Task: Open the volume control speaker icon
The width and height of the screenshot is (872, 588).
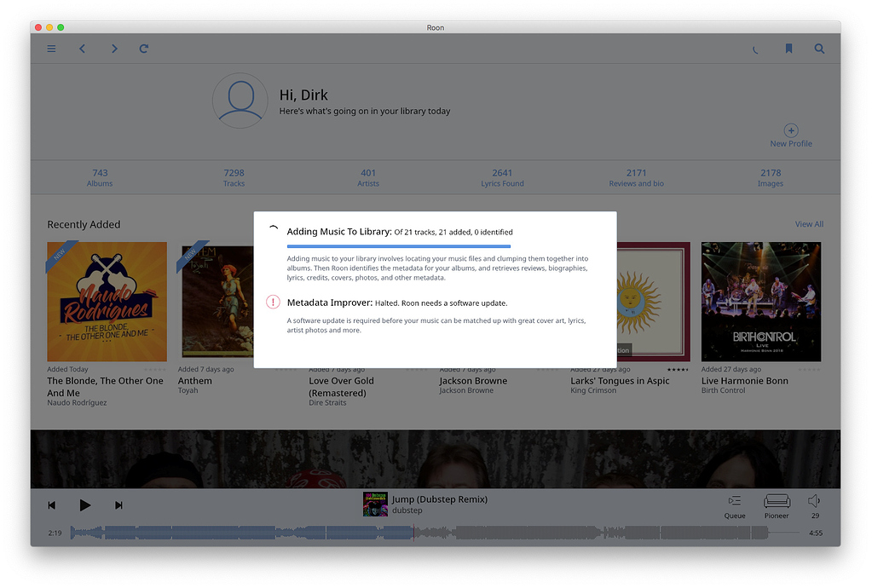Action: 813,502
